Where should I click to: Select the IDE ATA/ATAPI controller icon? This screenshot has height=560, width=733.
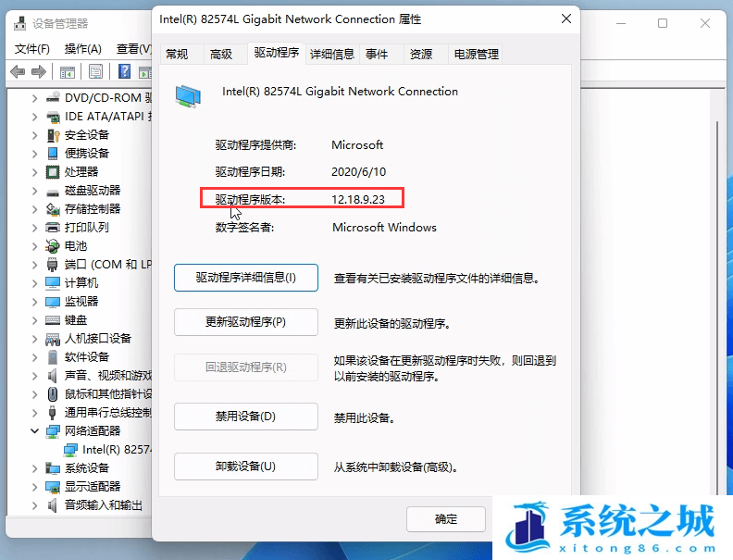point(53,117)
